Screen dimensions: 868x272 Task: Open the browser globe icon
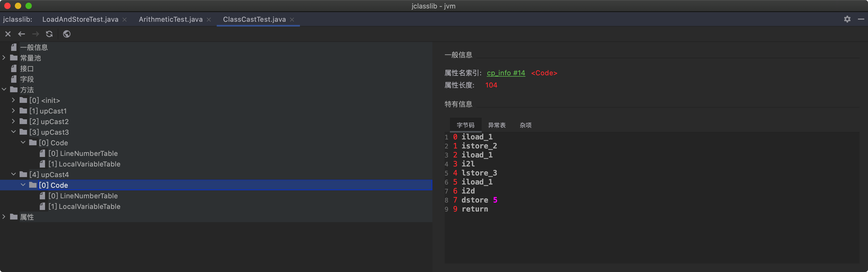pyautogui.click(x=67, y=34)
